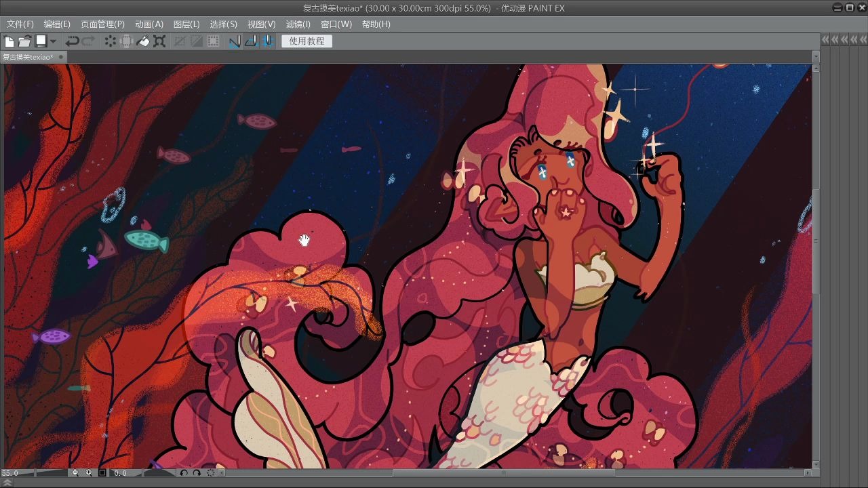
Task: Maximize the PAINT EX window
Action: coord(849,7)
